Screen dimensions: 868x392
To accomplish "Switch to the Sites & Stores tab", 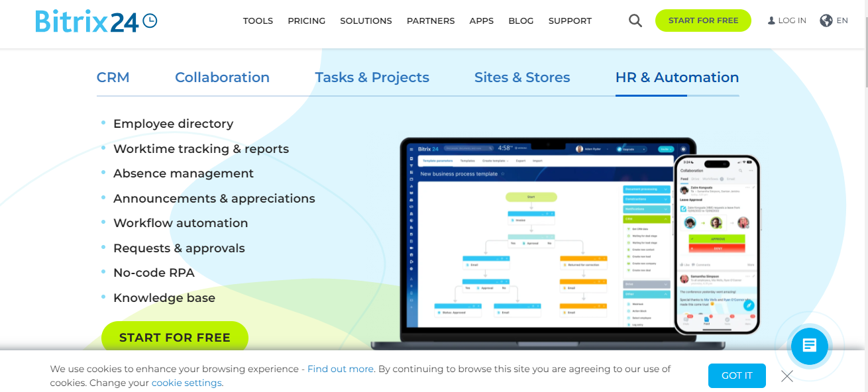I will tap(522, 77).
